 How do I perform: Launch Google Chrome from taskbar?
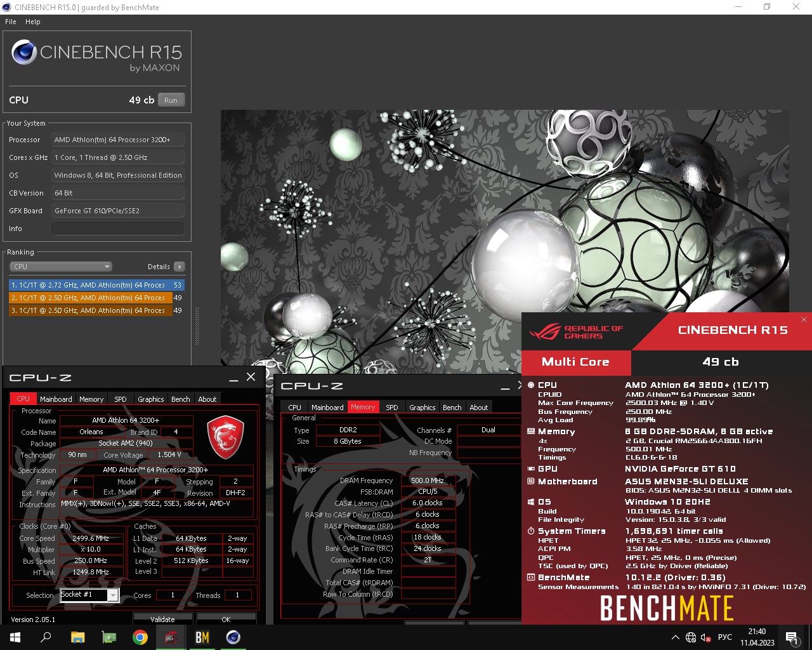pyautogui.click(x=140, y=637)
